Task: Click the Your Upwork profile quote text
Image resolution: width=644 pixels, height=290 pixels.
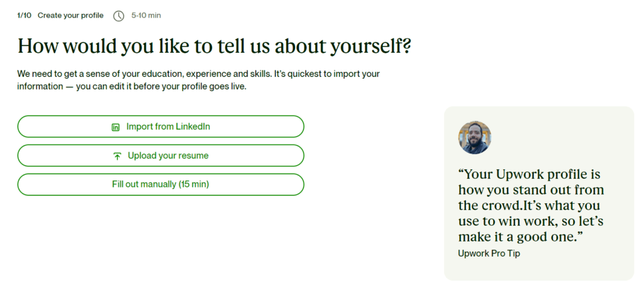Action: coord(531,205)
